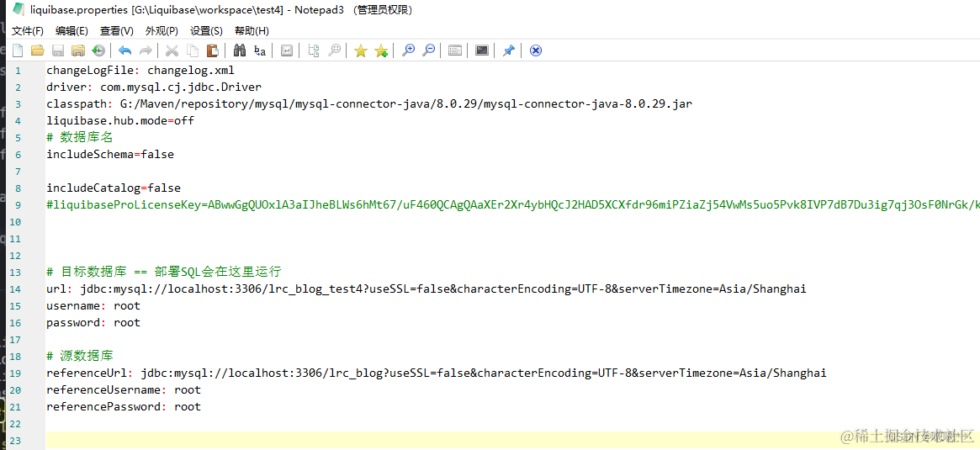This screenshot has width=980, height=450.
Task: Add to favorites with star-plus icon
Action: [380, 50]
